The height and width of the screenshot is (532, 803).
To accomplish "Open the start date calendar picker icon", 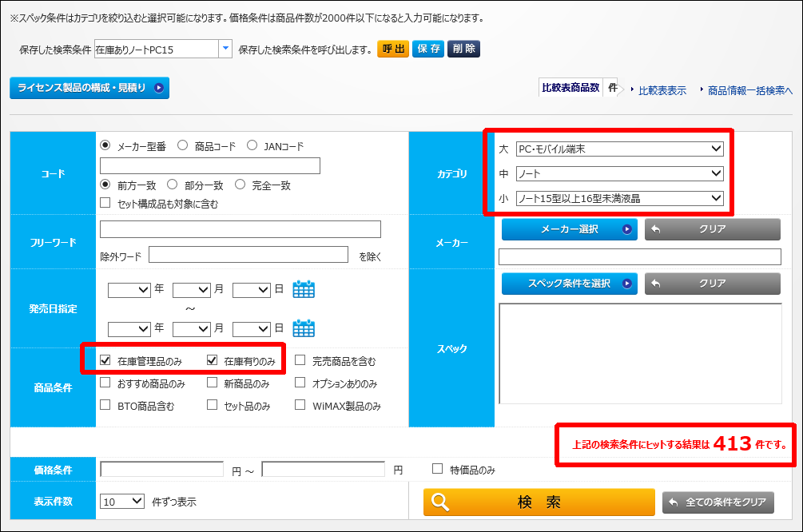I will 304,289.
